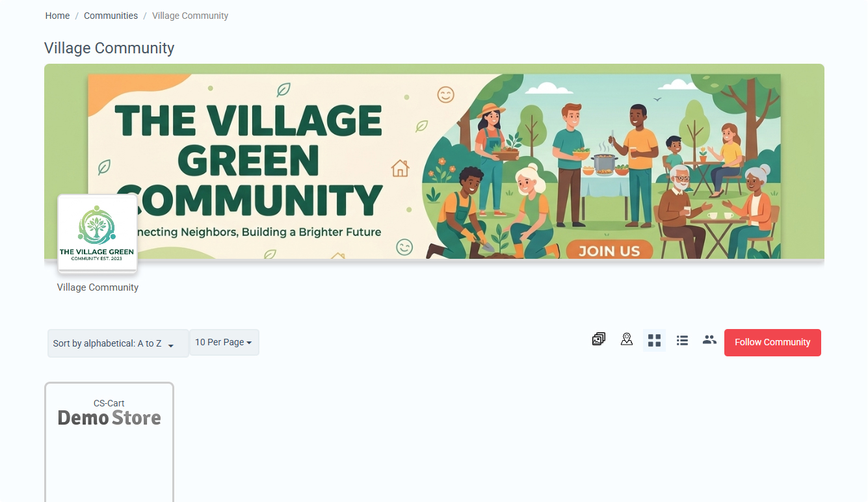Image resolution: width=868 pixels, height=502 pixels.
Task: Click the Village Green Community banner
Action: (x=434, y=166)
